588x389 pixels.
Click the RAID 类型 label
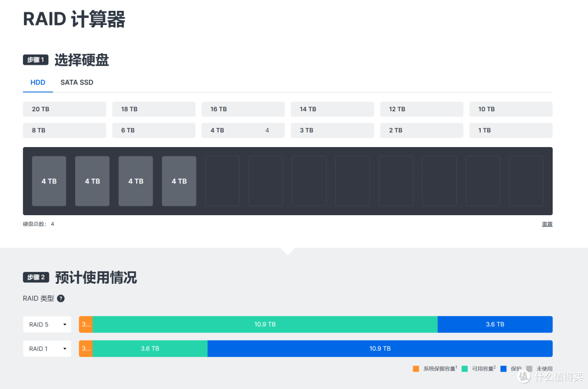(x=38, y=298)
